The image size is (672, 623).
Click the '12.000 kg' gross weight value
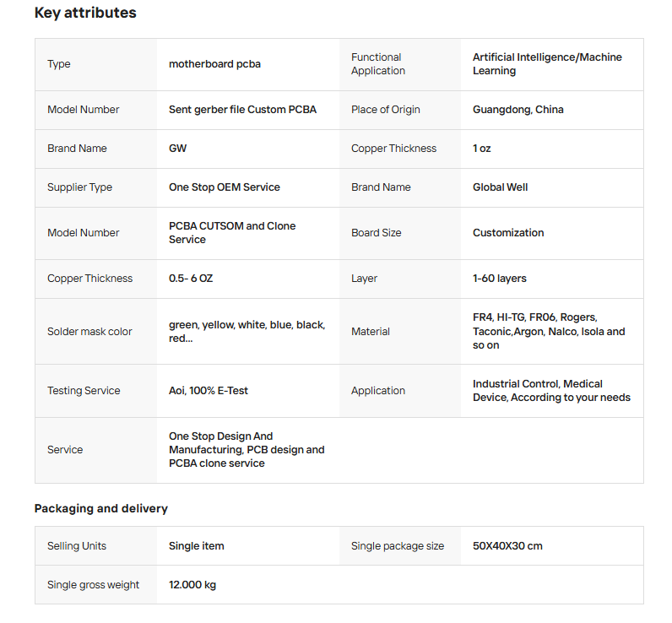point(192,585)
